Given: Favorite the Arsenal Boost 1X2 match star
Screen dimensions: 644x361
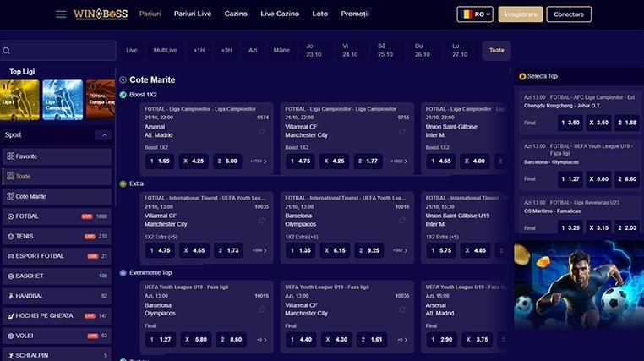Looking at the screenshot, I should 262,131.
